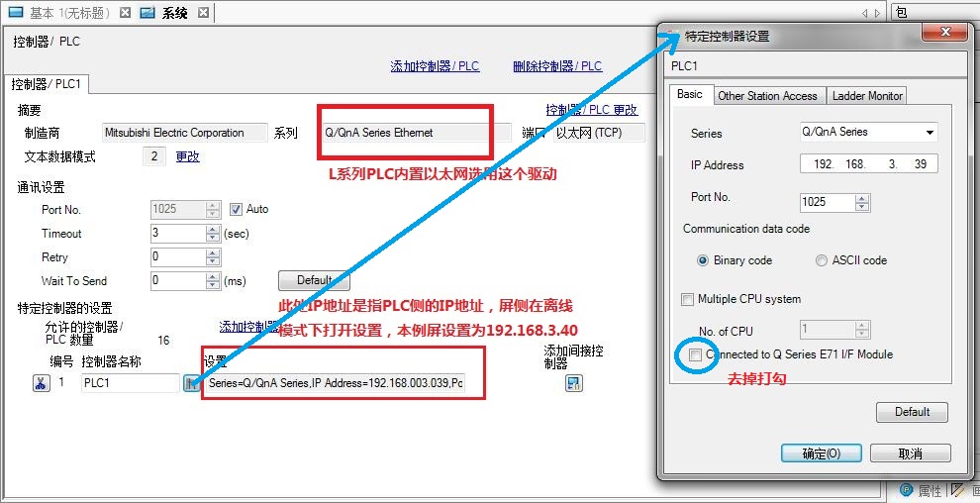Select the ASCII code radio button
This screenshot has width=980, height=503.
point(822,260)
